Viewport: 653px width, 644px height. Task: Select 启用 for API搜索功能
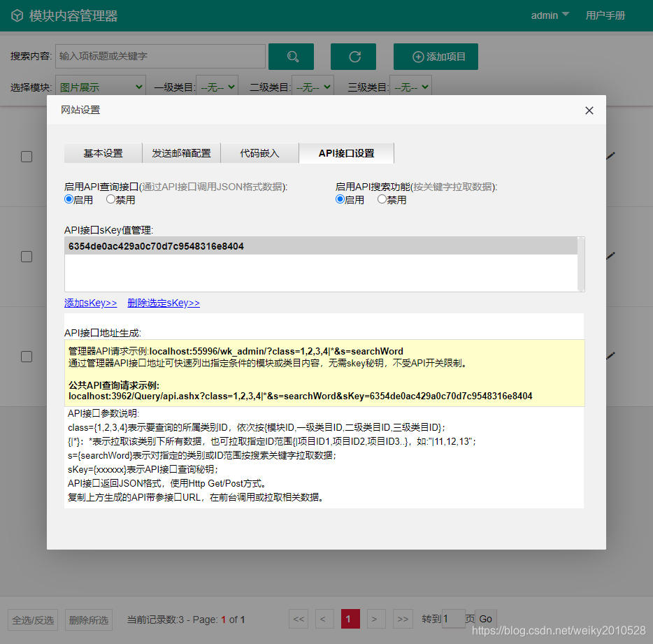(340, 199)
